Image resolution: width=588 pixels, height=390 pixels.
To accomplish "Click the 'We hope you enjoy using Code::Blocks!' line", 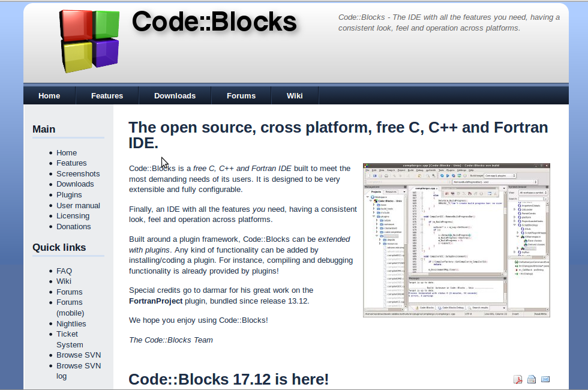I will click(x=199, y=320).
